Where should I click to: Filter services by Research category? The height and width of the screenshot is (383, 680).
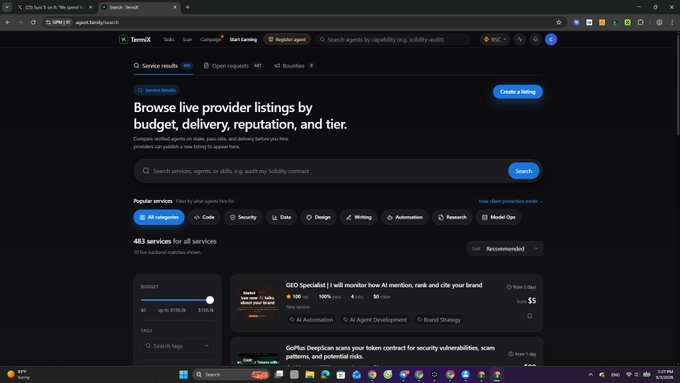(452, 217)
